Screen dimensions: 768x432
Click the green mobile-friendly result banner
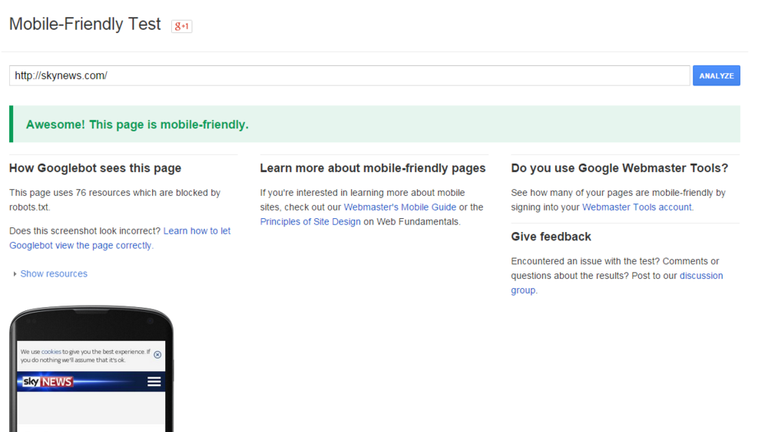[374, 125]
